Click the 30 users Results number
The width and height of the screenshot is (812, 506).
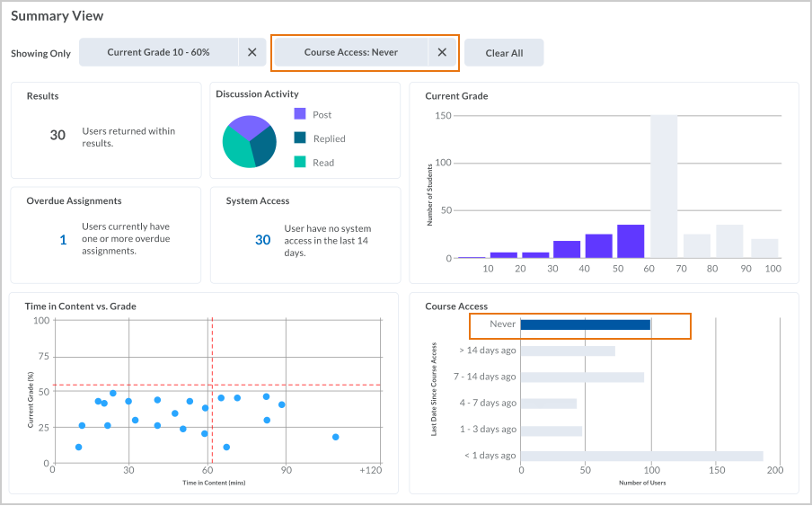57,136
